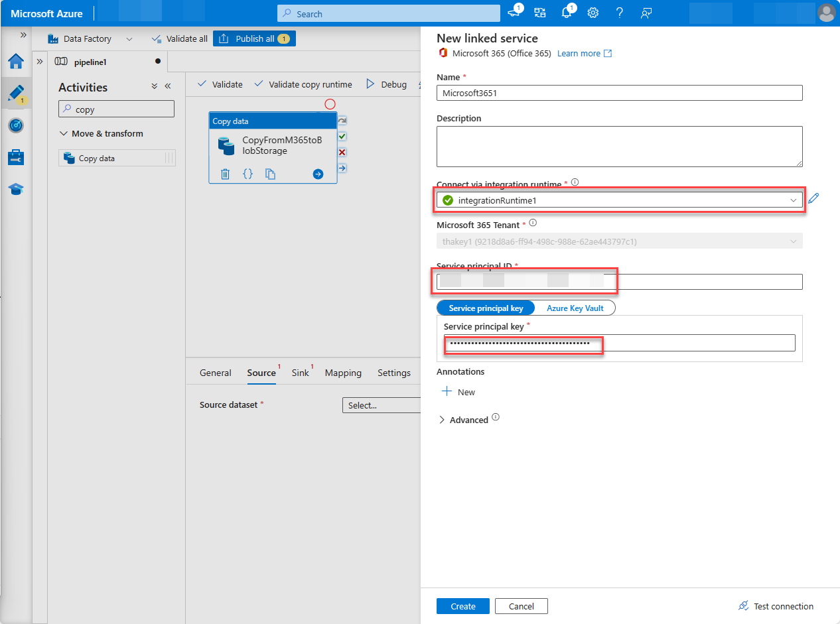Select the Monitor gauge icon in sidebar
This screenshot has width=840, height=624.
click(x=16, y=125)
